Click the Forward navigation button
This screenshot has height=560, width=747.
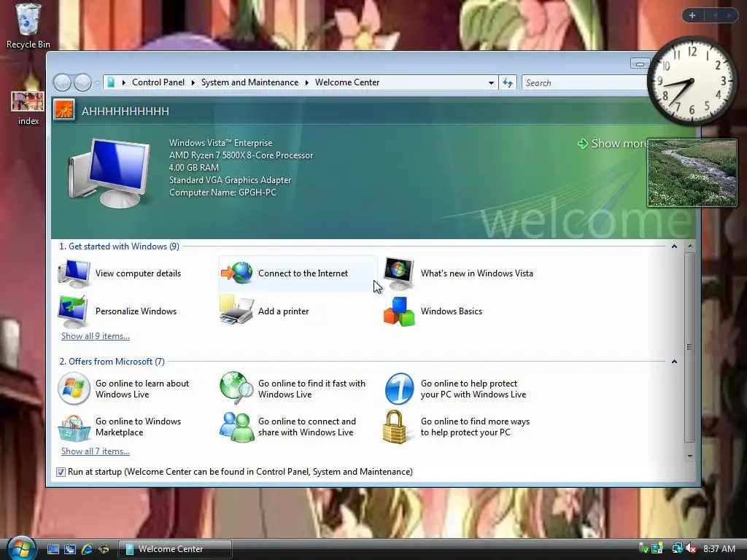click(x=82, y=82)
